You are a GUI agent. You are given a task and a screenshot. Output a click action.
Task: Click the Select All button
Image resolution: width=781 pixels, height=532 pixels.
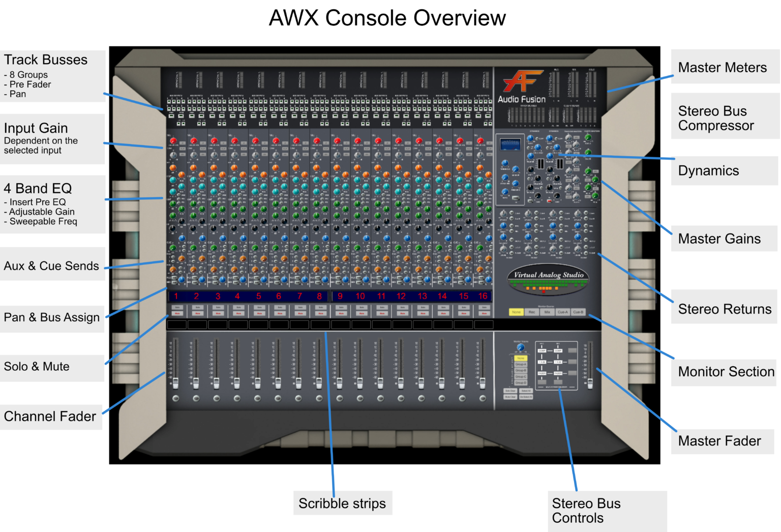(526, 391)
